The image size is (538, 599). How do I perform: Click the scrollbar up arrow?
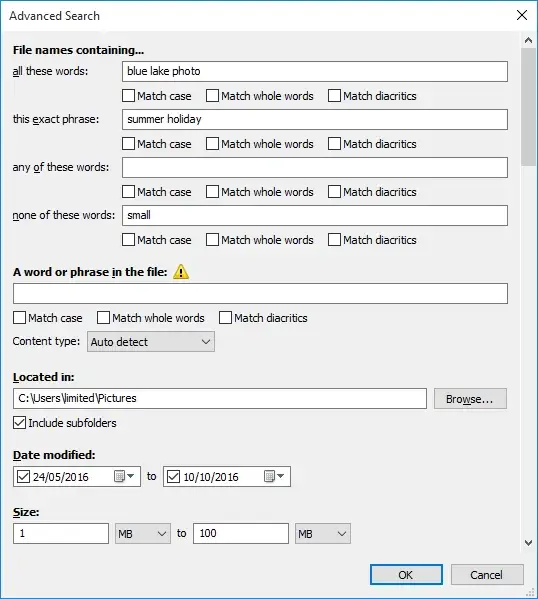pyautogui.click(x=528, y=40)
